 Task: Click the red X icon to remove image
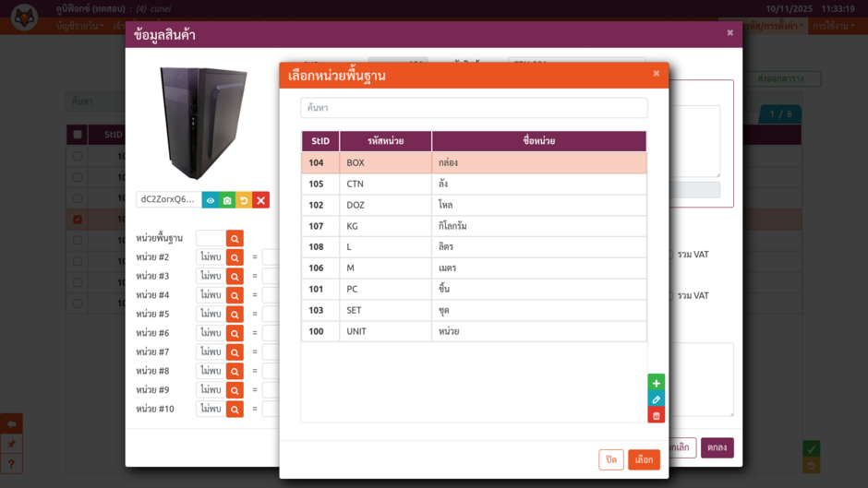[261, 200]
